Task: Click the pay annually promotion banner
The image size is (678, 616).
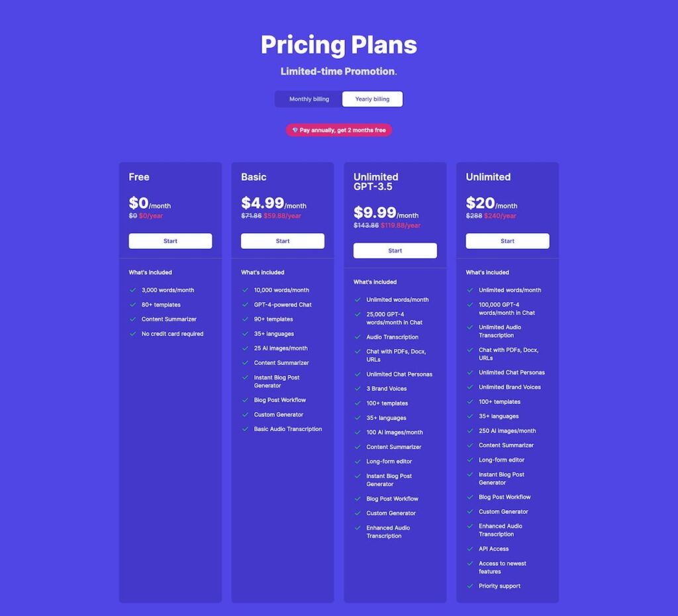Action: (x=339, y=130)
